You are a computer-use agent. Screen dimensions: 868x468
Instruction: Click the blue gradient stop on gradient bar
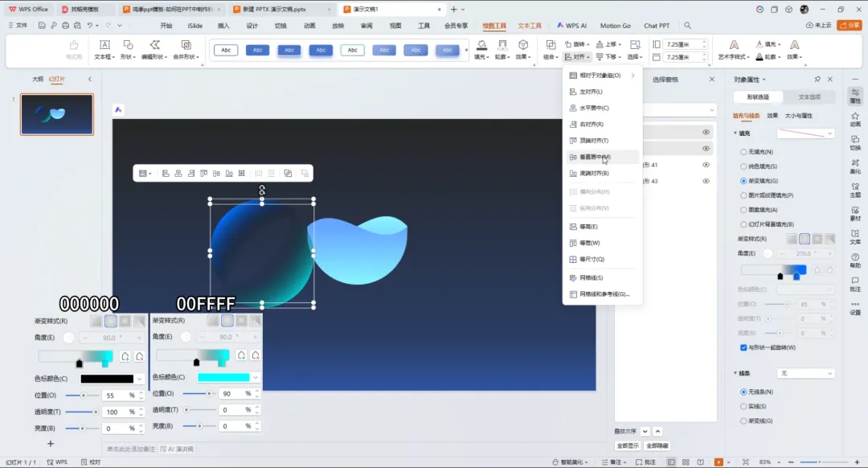pyautogui.click(x=796, y=276)
